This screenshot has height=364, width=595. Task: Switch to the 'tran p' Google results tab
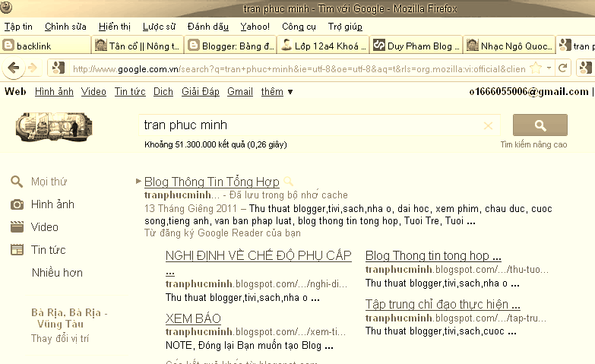tap(576, 46)
